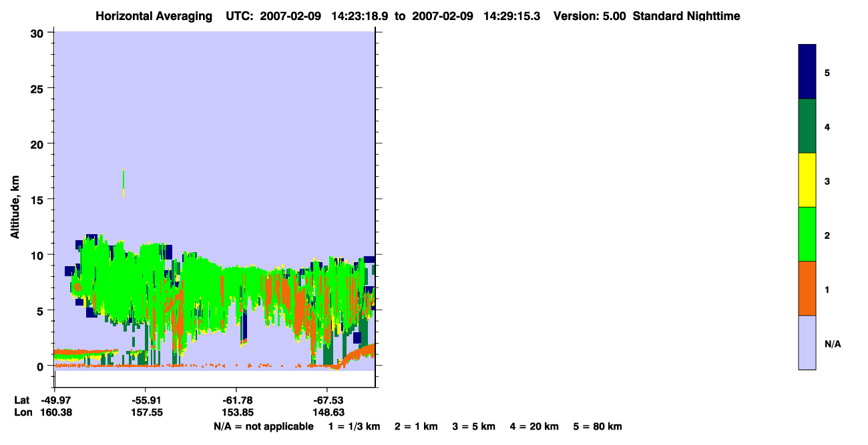Click the longitude value '160.38'
868x445 pixels.
click(x=56, y=412)
